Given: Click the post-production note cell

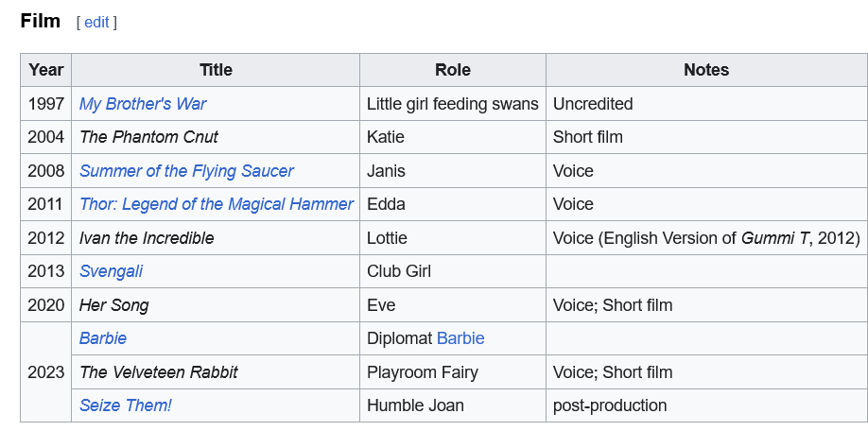Looking at the screenshot, I should coord(609,405).
